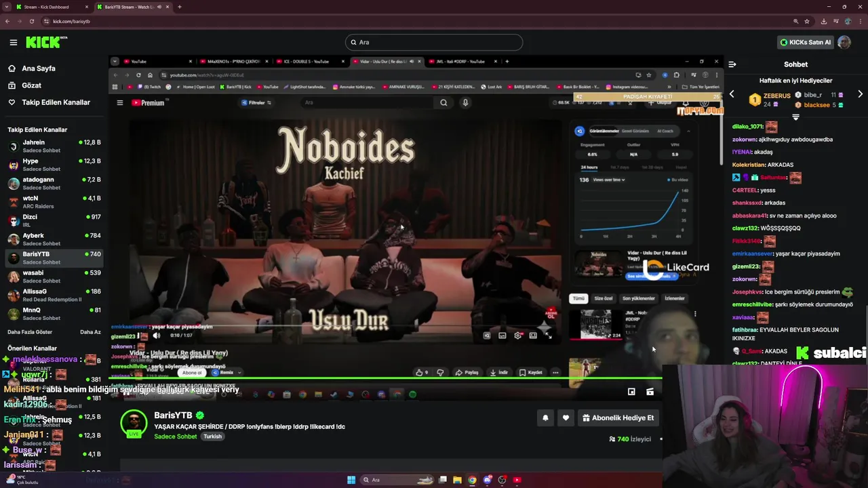The height and width of the screenshot is (488, 868).
Task: Toggle YouTube player fullscreen
Action: coord(548,335)
